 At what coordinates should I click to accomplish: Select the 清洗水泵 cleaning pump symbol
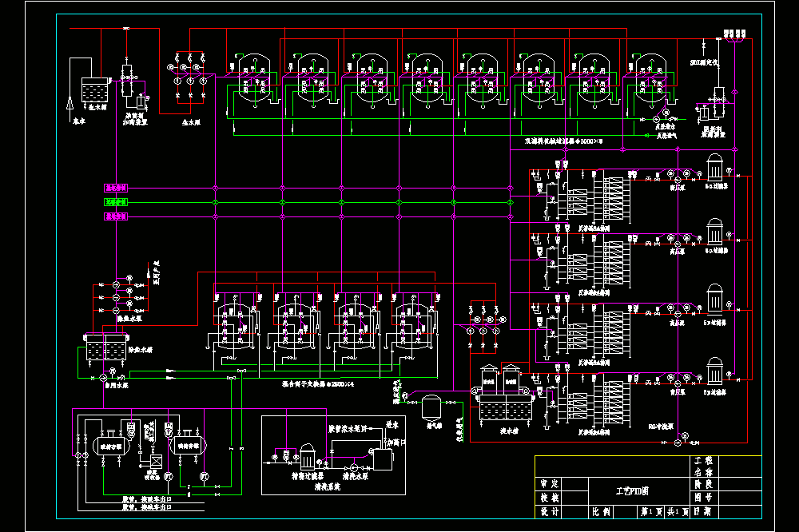pos(355,467)
